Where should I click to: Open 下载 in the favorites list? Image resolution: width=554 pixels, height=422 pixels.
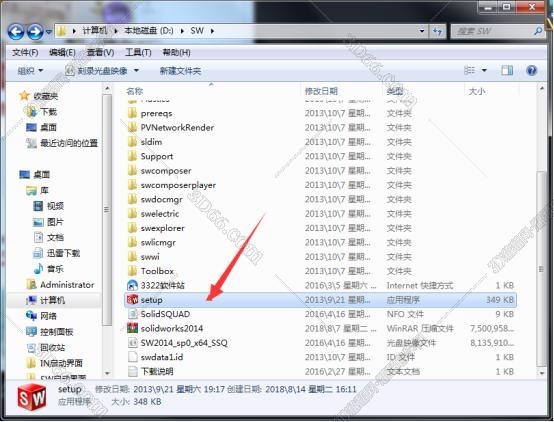48,112
